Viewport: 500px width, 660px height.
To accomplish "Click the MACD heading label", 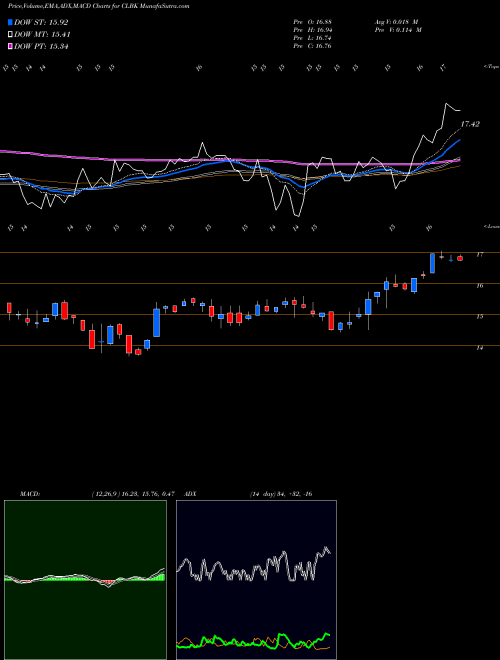I will click(x=29, y=494).
